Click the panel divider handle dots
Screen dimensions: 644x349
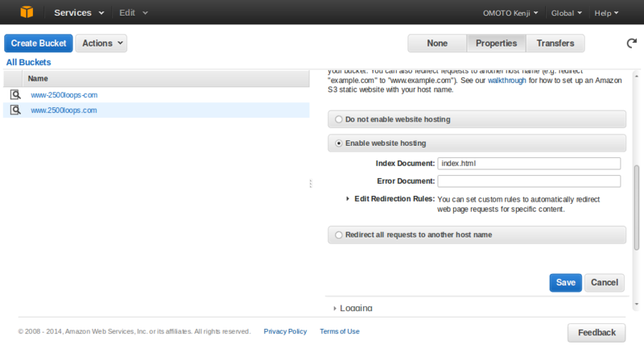[x=311, y=183]
